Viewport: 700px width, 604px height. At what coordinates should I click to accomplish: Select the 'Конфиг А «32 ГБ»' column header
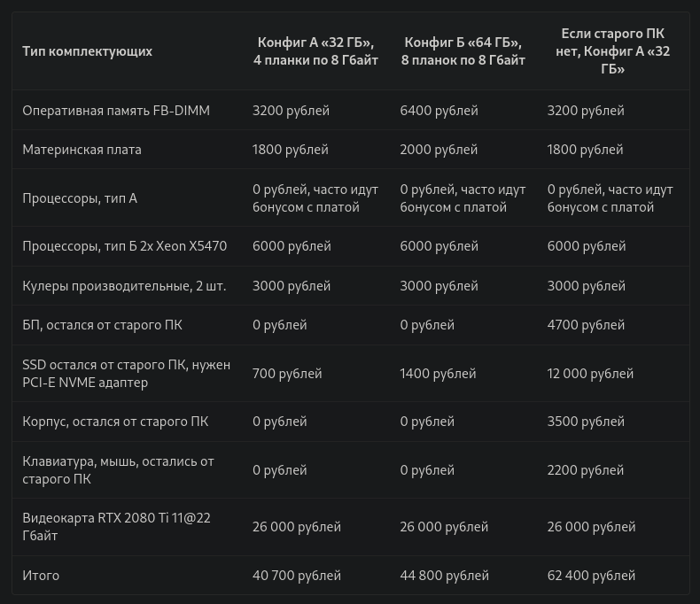click(315, 51)
